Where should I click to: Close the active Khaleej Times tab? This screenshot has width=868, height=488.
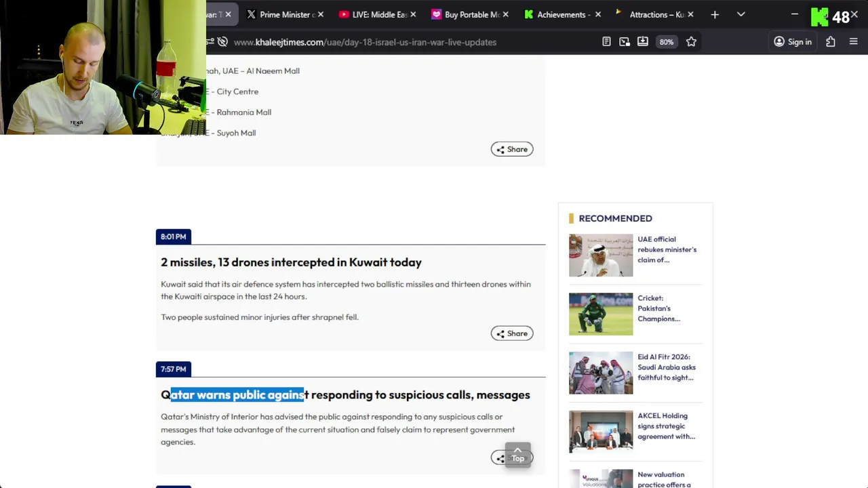click(x=228, y=14)
